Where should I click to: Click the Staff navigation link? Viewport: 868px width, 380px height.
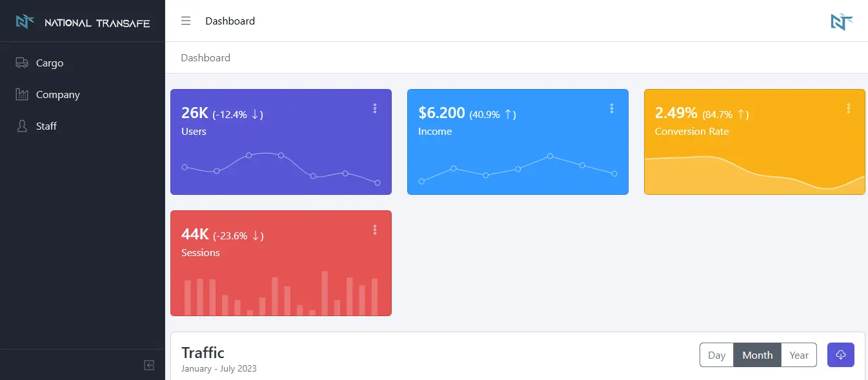coord(46,126)
